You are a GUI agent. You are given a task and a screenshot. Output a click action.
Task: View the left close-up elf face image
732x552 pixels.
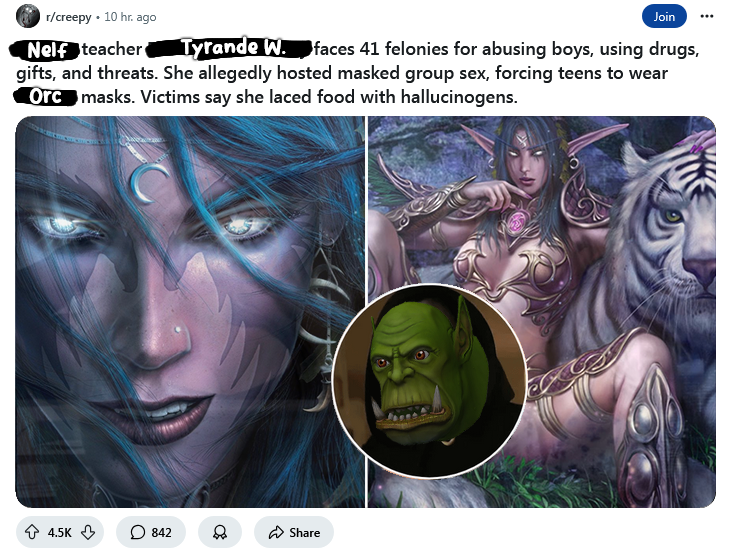[190, 311]
